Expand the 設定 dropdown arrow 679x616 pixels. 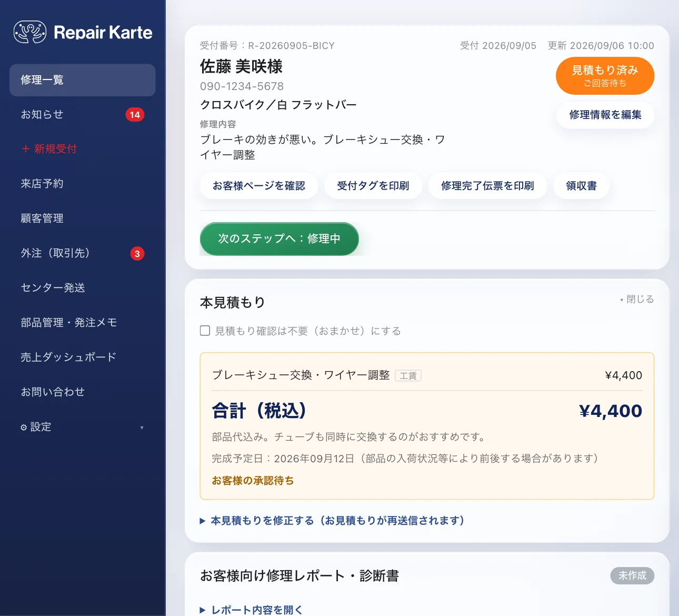142,428
